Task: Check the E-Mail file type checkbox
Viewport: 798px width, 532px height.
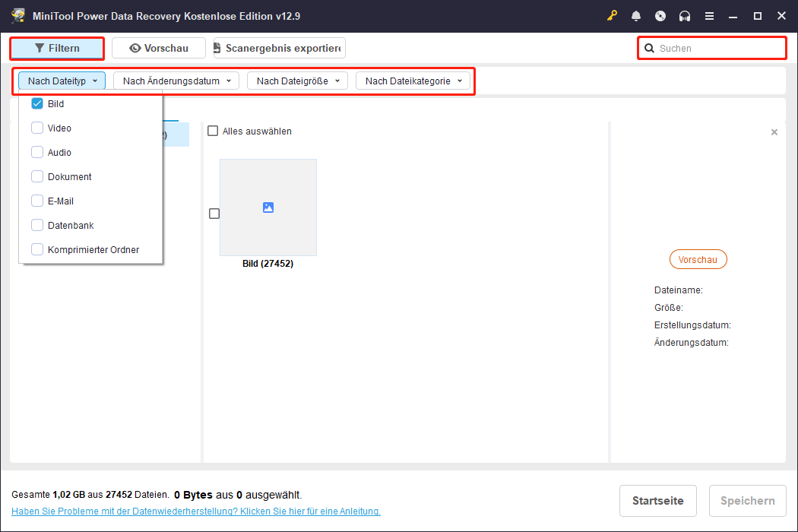Action: click(37, 201)
